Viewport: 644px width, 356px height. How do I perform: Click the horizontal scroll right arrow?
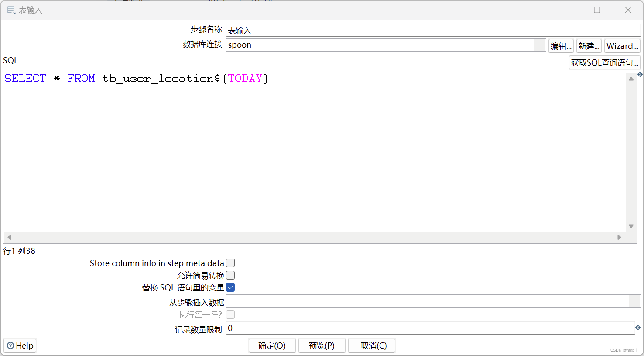click(x=619, y=237)
